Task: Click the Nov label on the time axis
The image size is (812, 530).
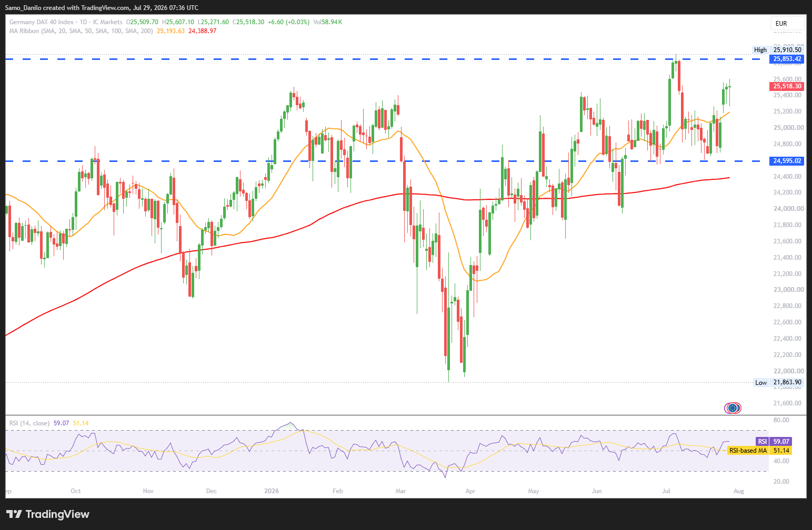Action: point(148,491)
